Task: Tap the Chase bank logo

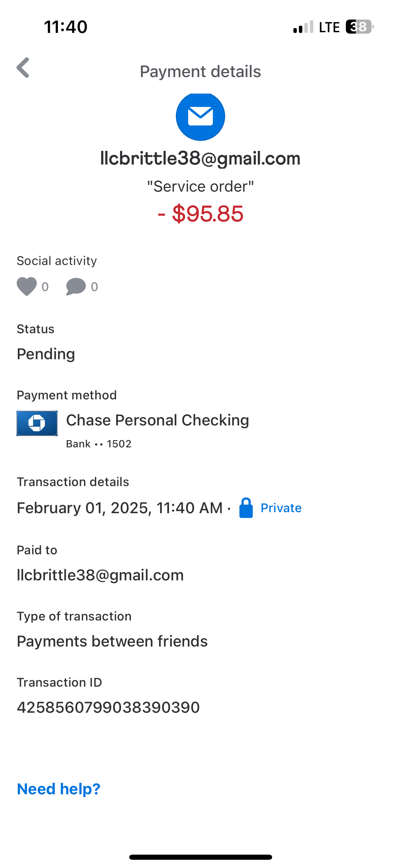Action: [37, 423]
